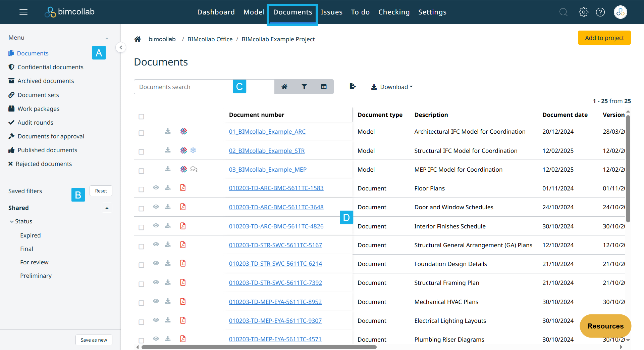Image resolution: width=644 pixels, height=350 pixels.
Task: Click the Add to project button
Action: coord(604,38)
